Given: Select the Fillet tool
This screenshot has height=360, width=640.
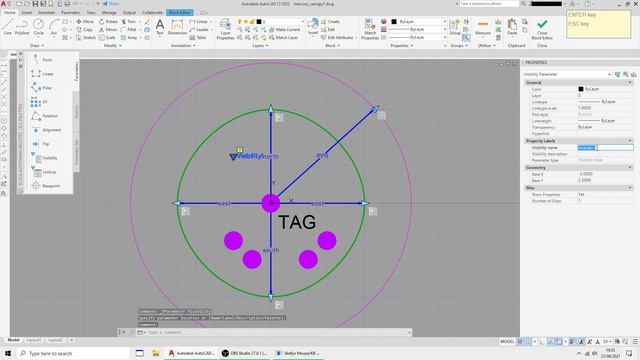Looking at the screenshot, I should pos(129,29).
